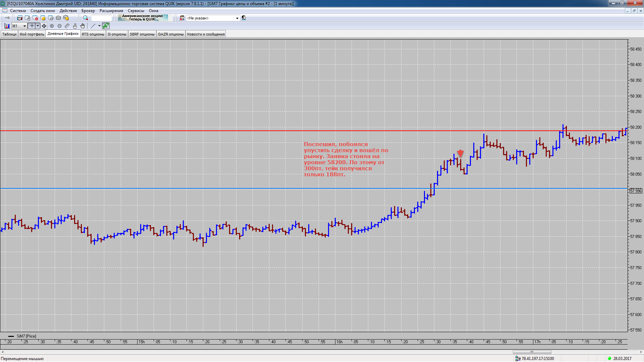Click the zoom in magnifier icon

(52, 26)
